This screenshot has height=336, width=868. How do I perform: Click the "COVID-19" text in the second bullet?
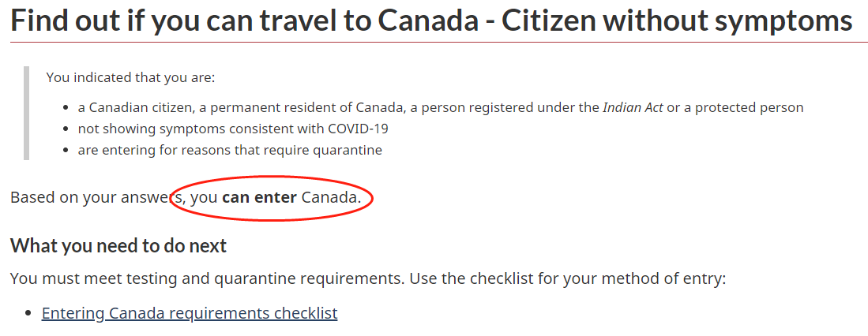tap(355, 129)
